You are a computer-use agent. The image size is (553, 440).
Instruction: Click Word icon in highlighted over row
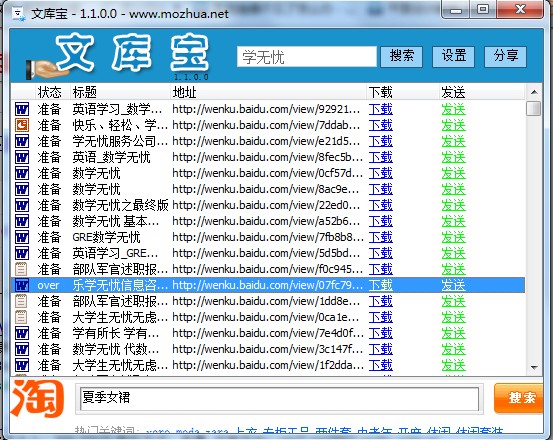22,285
